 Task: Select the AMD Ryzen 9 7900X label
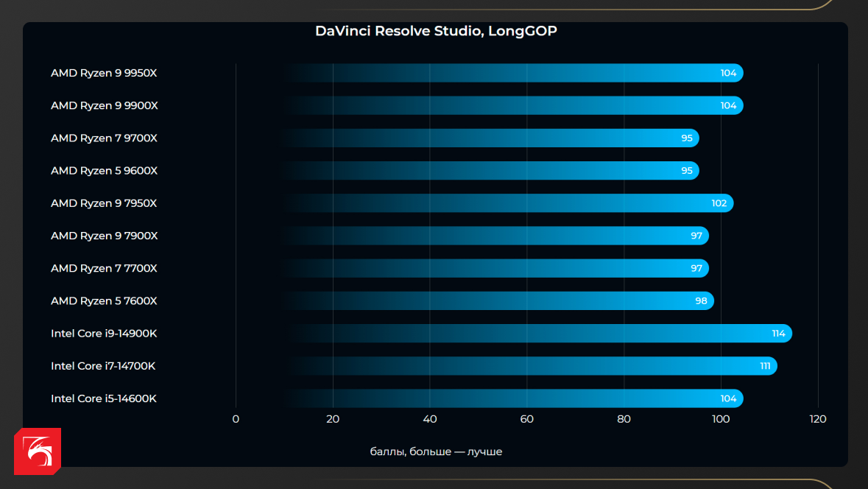point(105,236)
